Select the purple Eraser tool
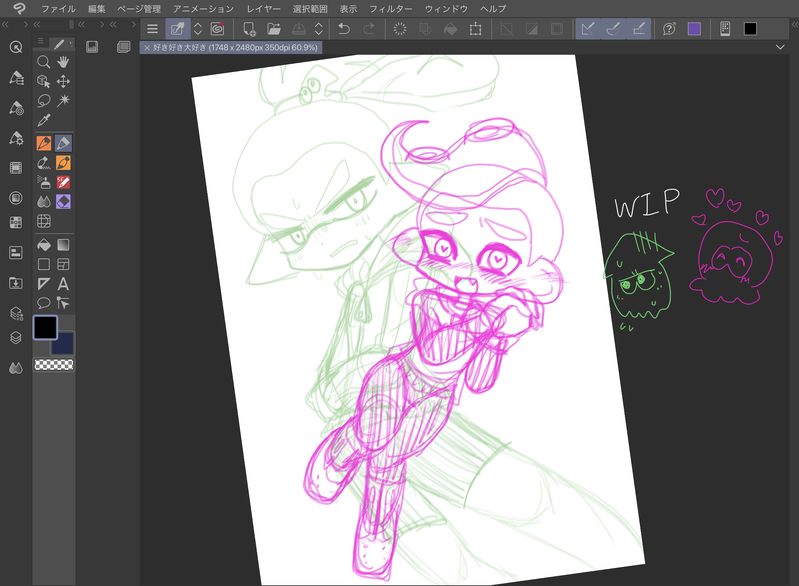Viewport: 799px width, 586px height. coord(63,202)
